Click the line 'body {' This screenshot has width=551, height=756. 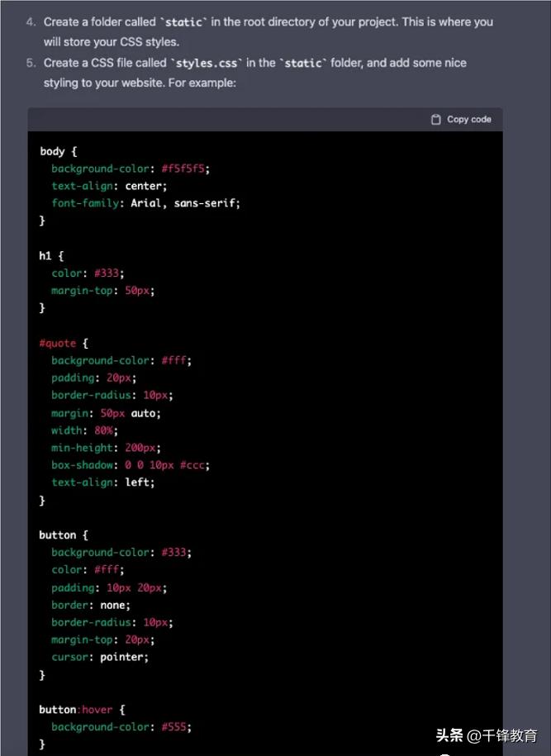[59, 151]
